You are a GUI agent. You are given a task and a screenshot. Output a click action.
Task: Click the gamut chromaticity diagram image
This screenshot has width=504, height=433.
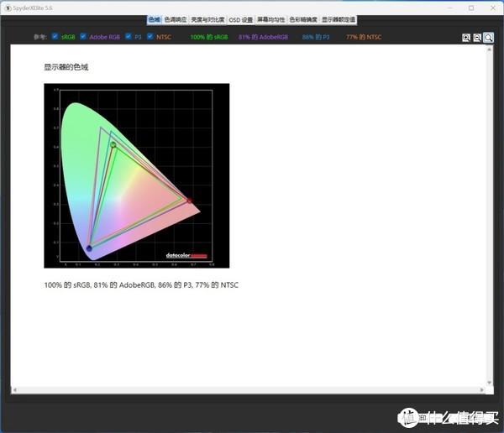[x=137, y=175]
